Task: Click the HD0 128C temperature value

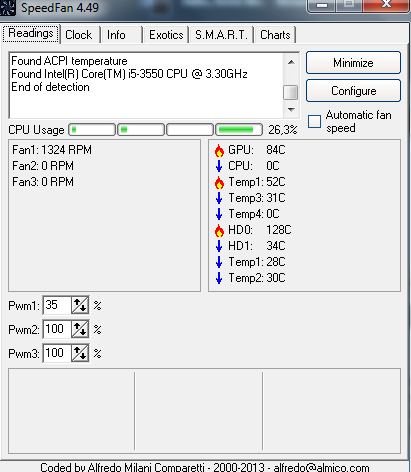Action: tap(279, 230)
